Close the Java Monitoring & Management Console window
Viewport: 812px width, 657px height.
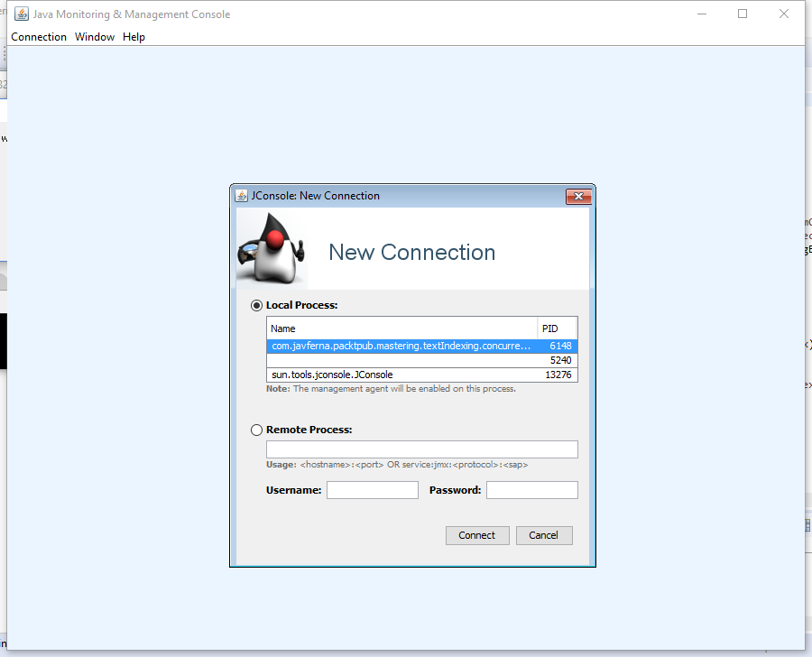coord(784,14)
